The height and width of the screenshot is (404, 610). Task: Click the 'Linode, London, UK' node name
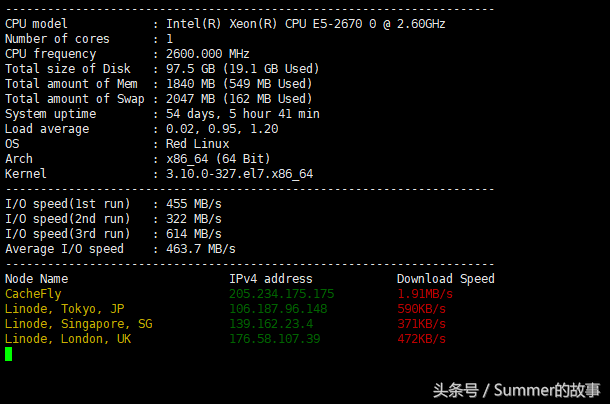(x=68, y=339)
